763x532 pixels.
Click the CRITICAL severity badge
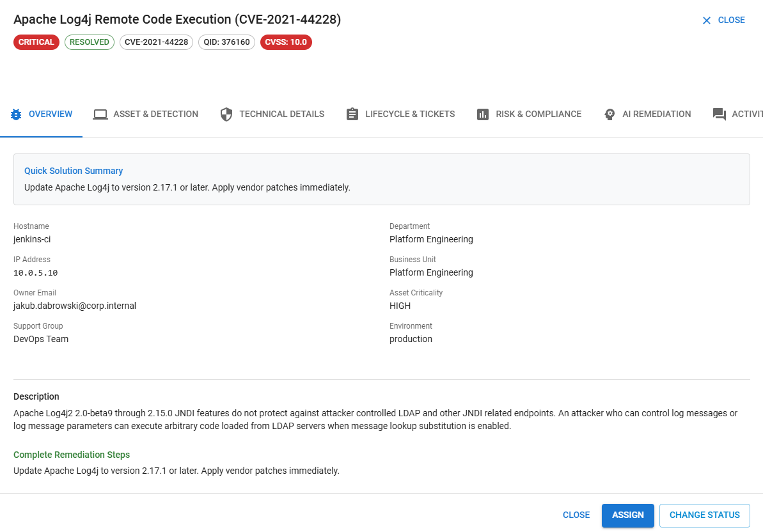pyautogui.click(x=36, y=42)
